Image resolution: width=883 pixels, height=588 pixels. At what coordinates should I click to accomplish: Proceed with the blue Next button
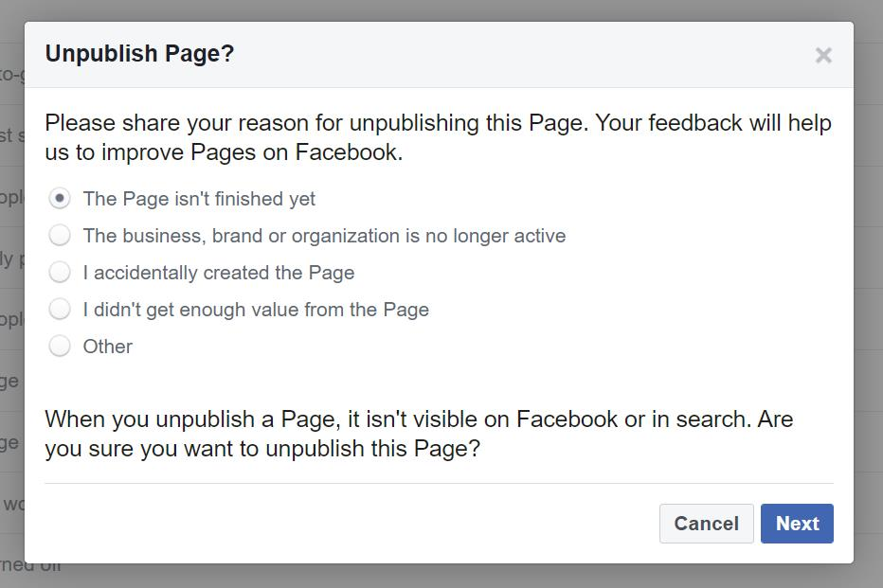pyautogui.click(x=797, y=524)
